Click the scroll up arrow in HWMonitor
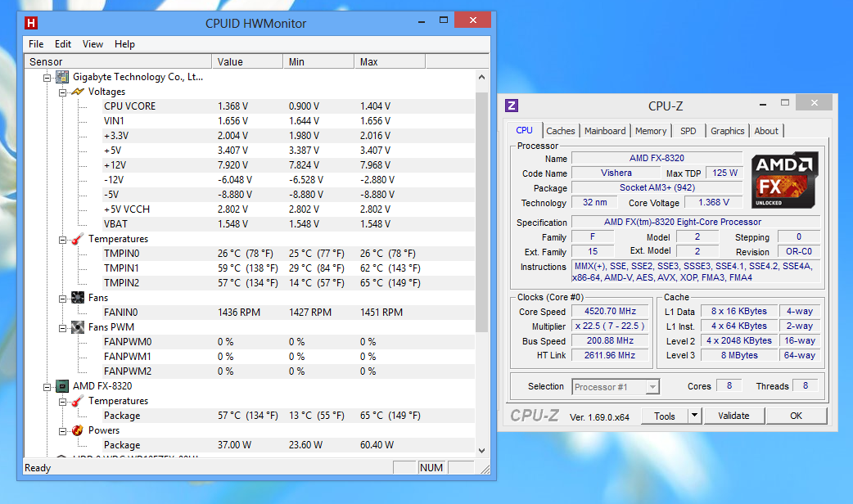The height and width of the screenshot is (504, 853). tap(481, 77)
